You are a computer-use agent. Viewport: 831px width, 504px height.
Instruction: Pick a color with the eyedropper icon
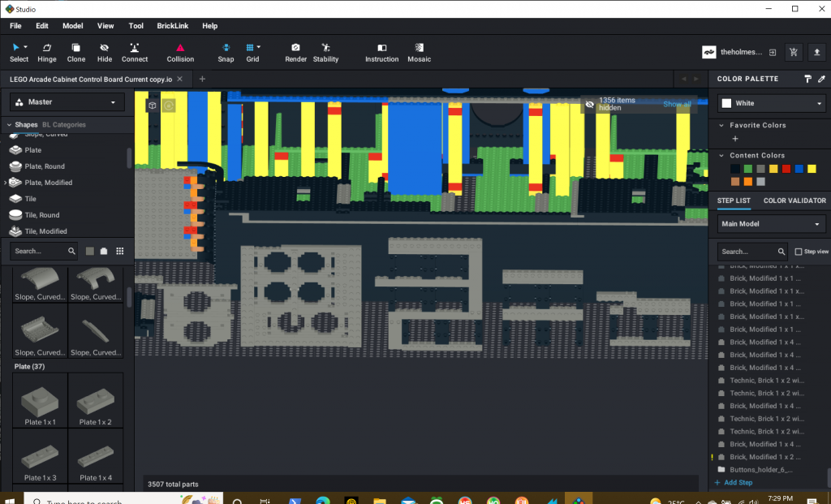click(821, 79)
